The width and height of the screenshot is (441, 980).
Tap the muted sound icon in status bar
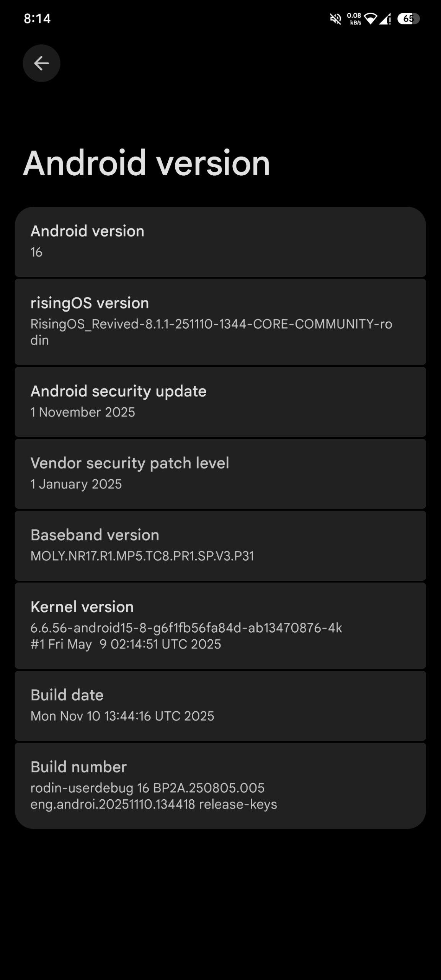point(336,19)
